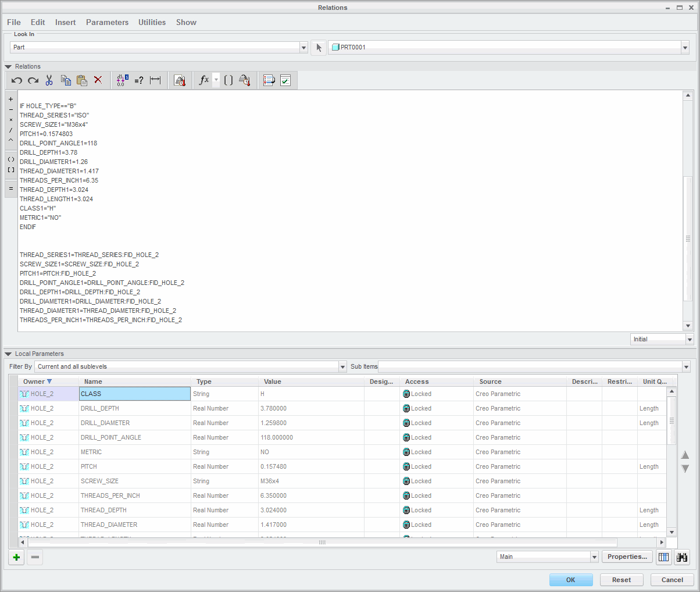
Task: Open the Utilities menu
Action: click(x=152, y=22)
